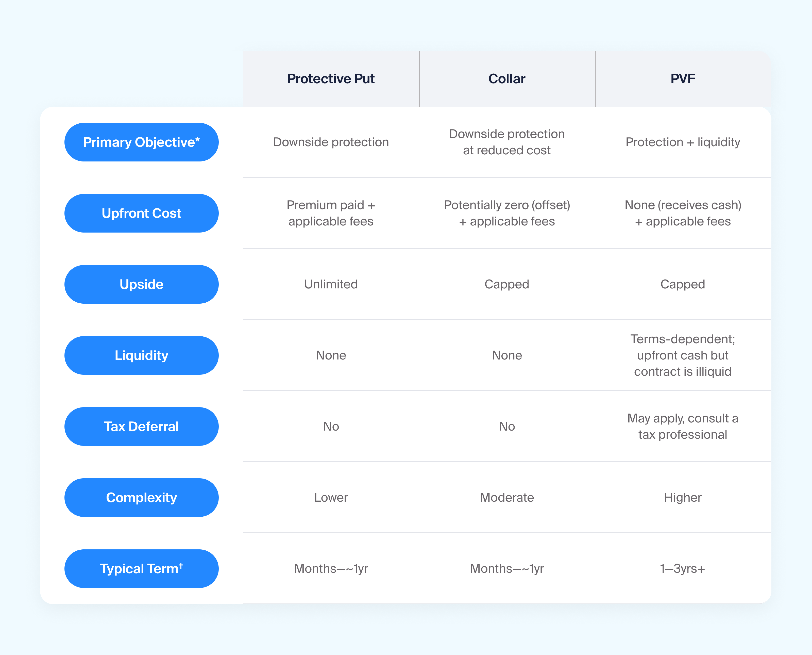Click the Unlimited upside cell
The image size is (812, 655).
point(331,284)
